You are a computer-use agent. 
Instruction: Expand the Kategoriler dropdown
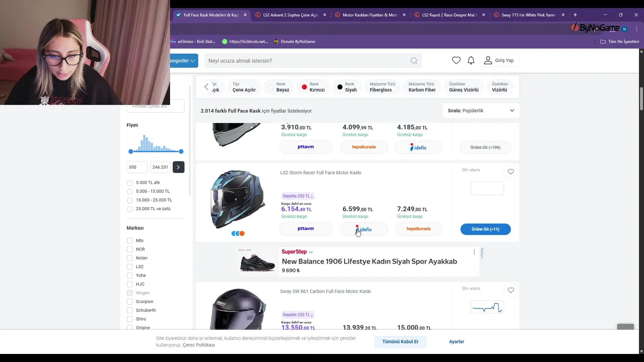point(183,61)
